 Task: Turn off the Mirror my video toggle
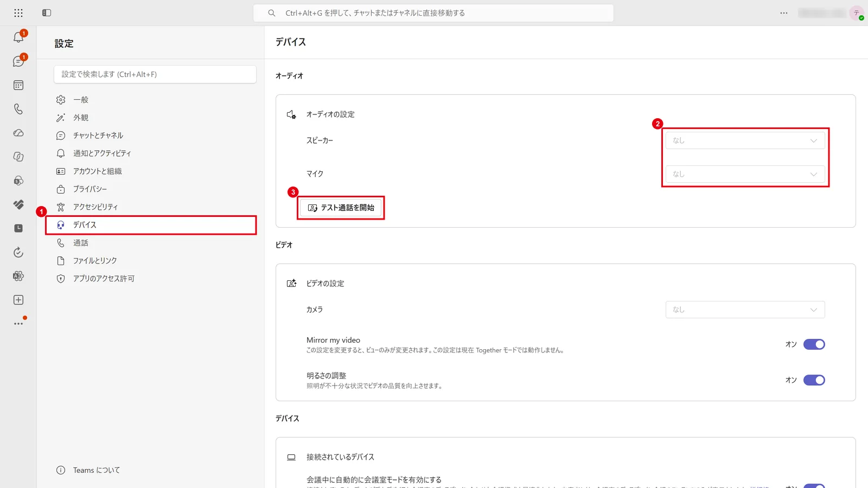[x=814, y=344]
